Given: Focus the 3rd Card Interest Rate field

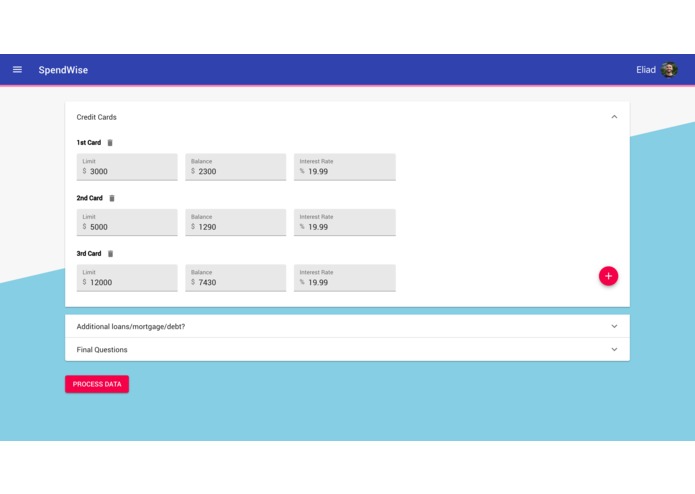Looking at the screenshot, I should coord(345,278).
